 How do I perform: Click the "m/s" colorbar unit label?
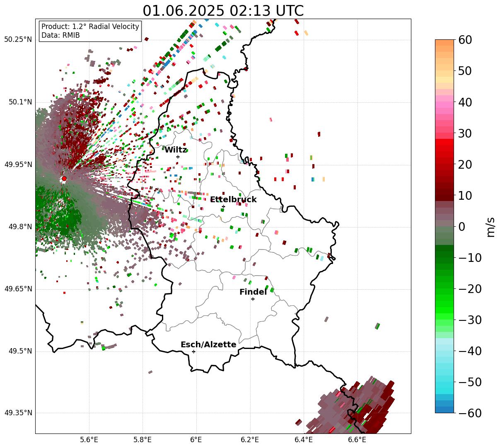click(491, 227)
